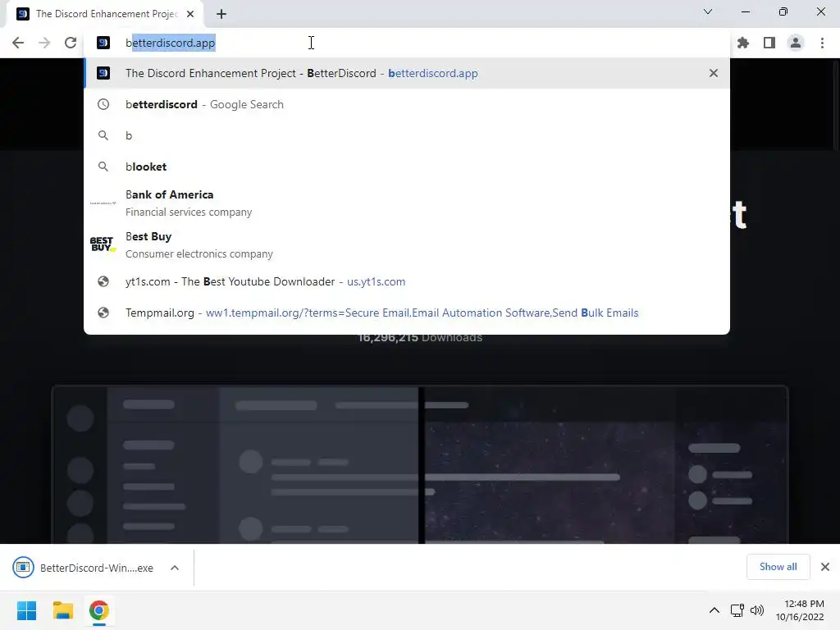The image size is (840, 630).
Task: Open the volume tray icon
Action: tap(757, 610)
